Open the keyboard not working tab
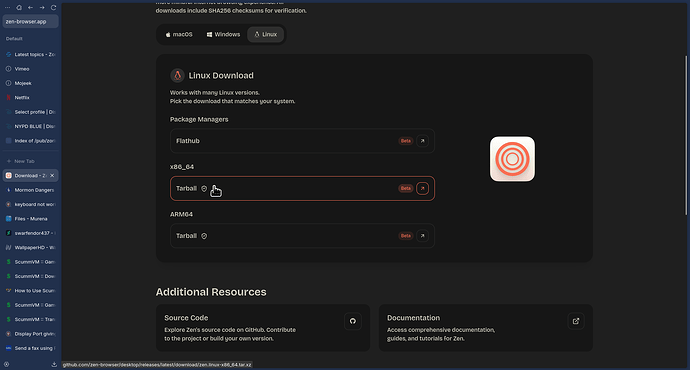The image size is (690, 370). (30, 204)
